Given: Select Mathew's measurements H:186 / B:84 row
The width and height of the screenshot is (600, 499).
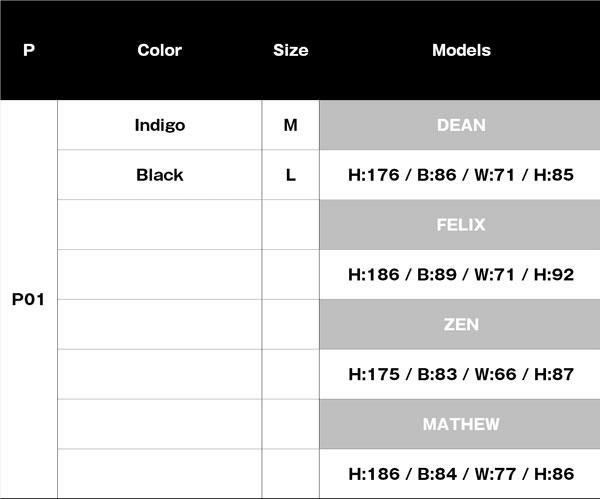Looking at the screenshot, I should click(x=461, y=473).
